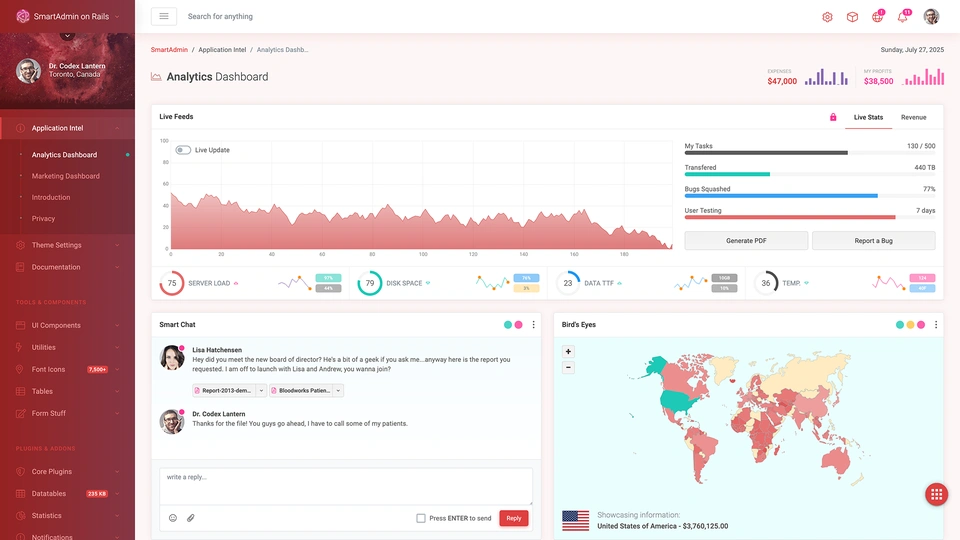
Task: Switch to the Revenue tab
Action: coord(913,117)
